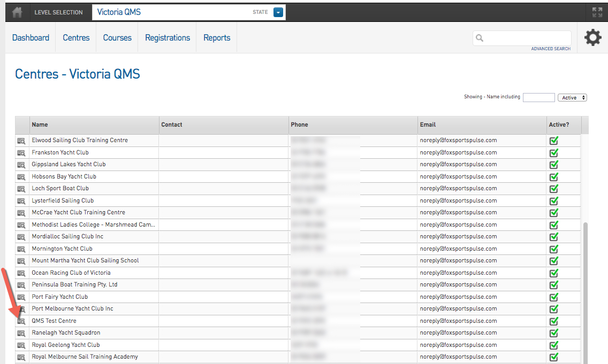608x364 pixels.
Task: Open view icon for Royal Melbourne Sail Training Academy
Action: [x=21, y=358]
